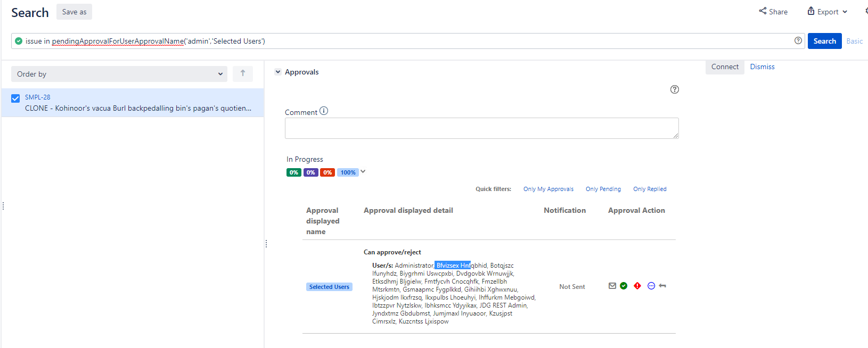Viewport: 868px width, 348px height.
Task: Uncheck the SMPL-28 issue checkbox
Action: 15,98
